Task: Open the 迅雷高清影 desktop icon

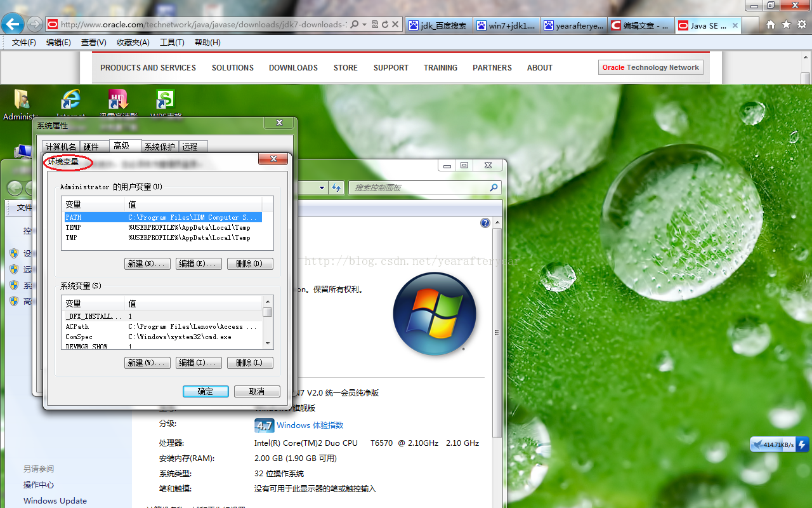Action: click(118, 104)
